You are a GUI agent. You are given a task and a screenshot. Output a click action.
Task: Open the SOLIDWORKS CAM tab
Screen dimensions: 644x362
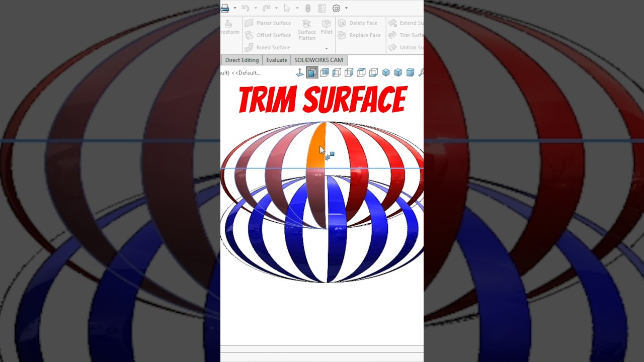click(318, 60)
